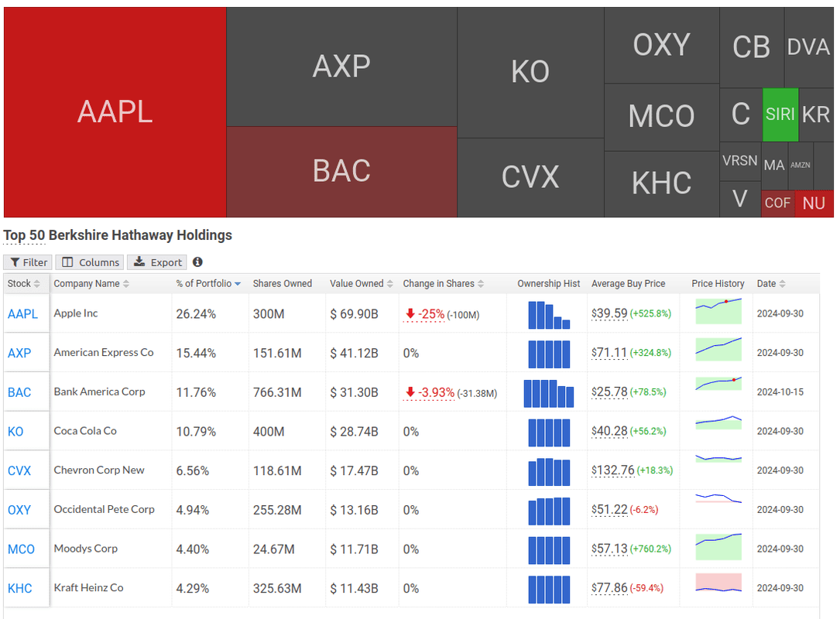This screenshot has height=619, width=840.
Task: Open BAC ticker link in table
Action: pos(19,392)
